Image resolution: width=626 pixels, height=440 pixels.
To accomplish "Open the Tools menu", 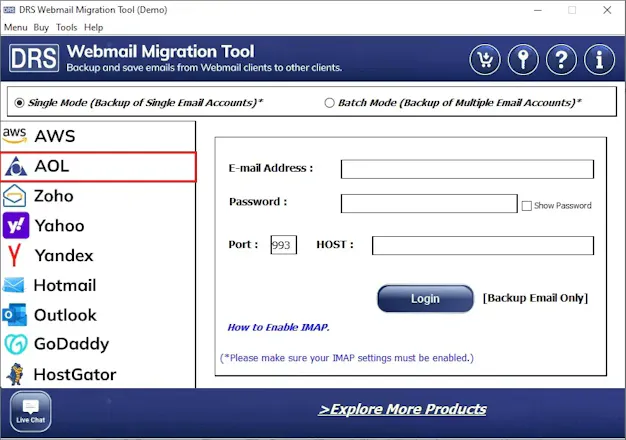I will pyautogui.click(x=66, y=28).
